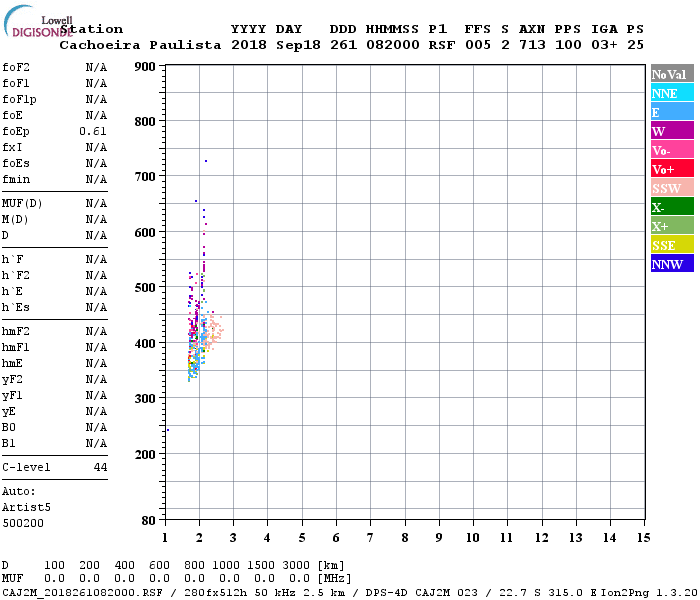Screen dimensions: 700x600
Task: Click the B1 parameter label
Action: (x=8, y=444)
